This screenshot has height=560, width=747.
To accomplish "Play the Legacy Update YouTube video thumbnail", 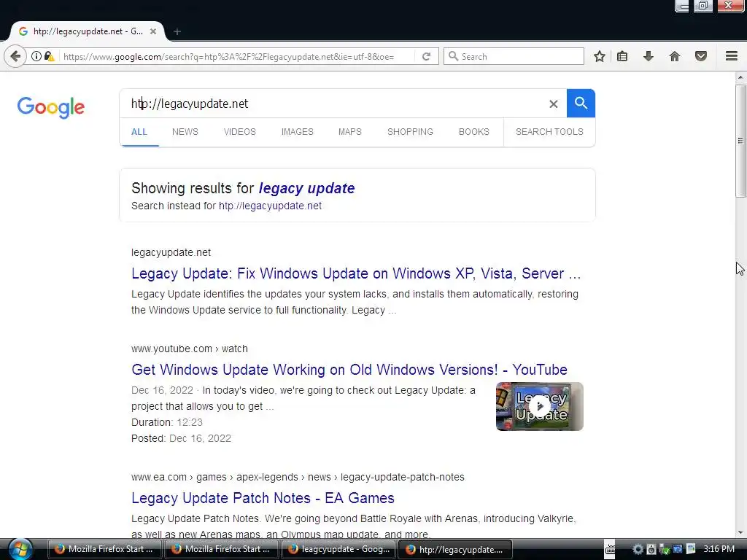I will (539, 406).
